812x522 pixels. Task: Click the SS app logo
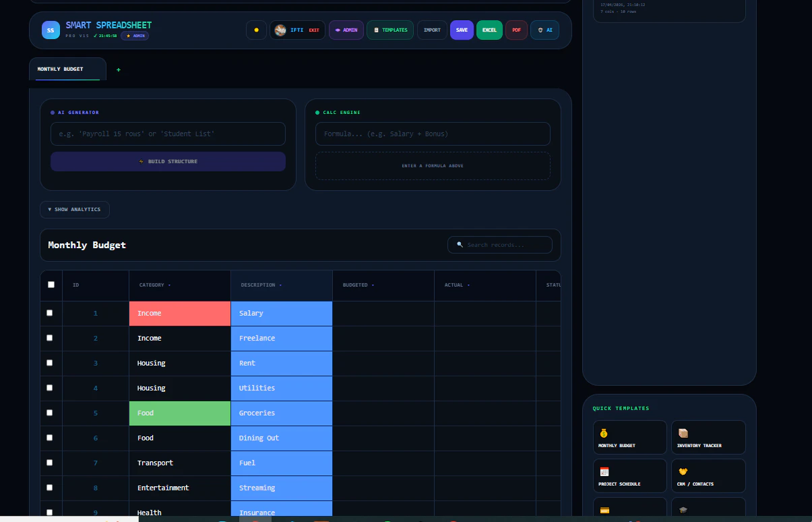(x=51, y=30)
